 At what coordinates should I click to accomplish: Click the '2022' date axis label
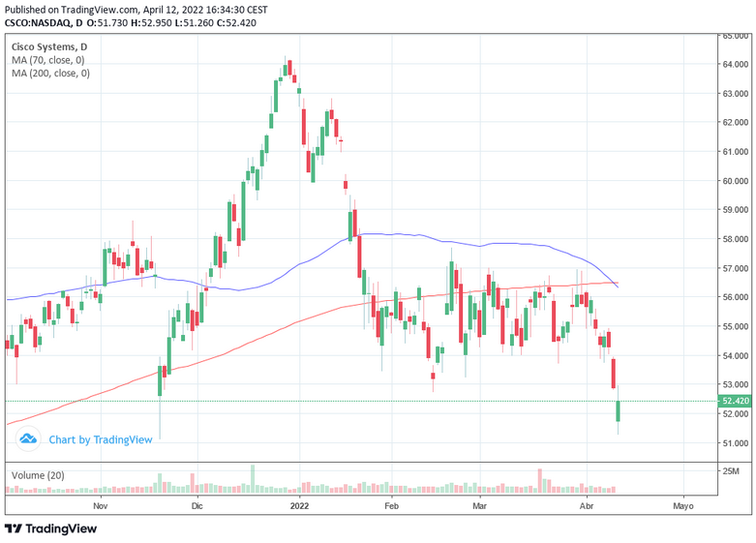299,506
